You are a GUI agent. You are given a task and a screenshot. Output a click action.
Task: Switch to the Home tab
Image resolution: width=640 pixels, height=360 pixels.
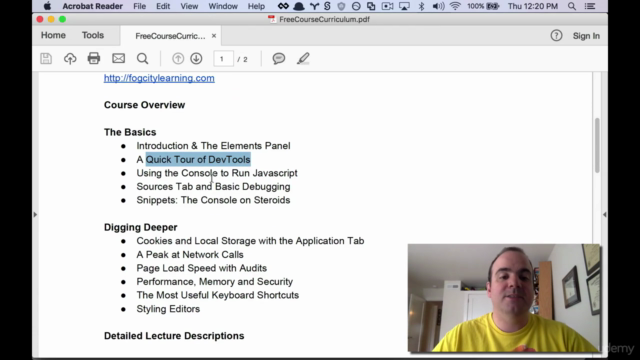coord(53,35)
